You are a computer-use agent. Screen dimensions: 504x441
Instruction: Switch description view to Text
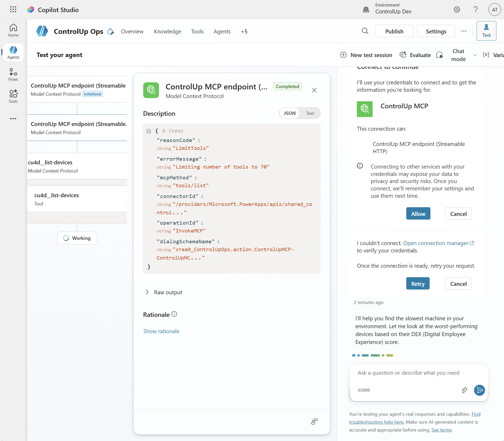tap(310, 113)
